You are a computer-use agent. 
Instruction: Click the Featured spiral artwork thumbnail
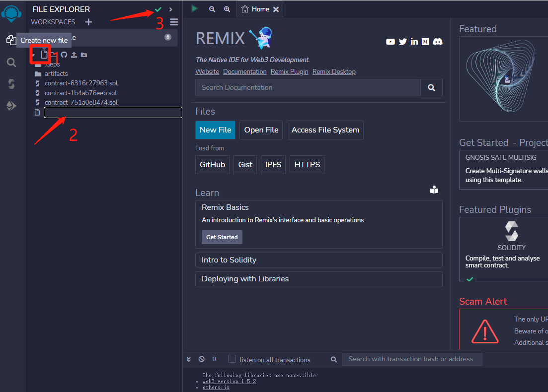click(504, 79)
